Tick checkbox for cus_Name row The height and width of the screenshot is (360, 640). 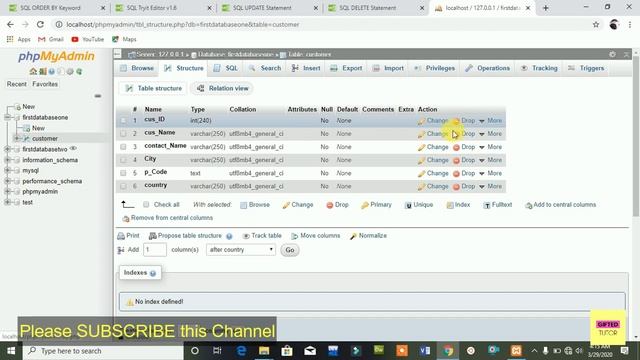(123, 133)
